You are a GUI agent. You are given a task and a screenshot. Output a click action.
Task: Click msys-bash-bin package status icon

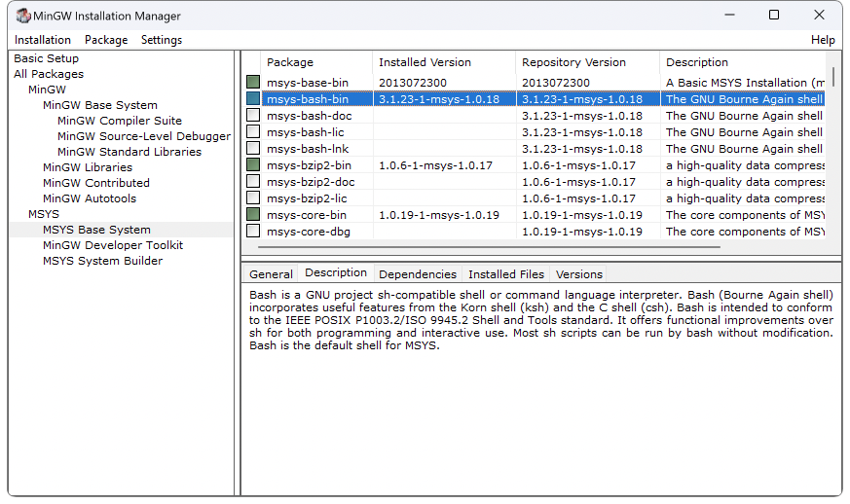pyautogui.click(x=253, y=99)
